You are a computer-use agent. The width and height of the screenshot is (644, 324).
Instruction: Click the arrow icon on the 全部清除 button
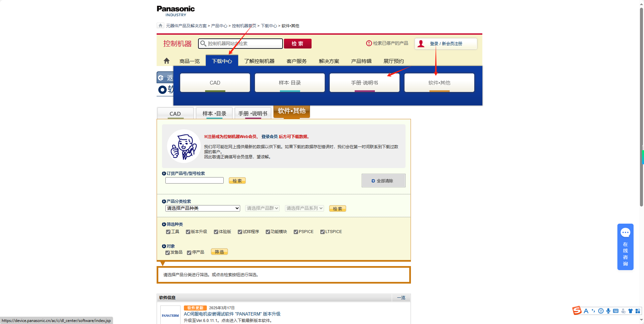(x=373, y=181)
